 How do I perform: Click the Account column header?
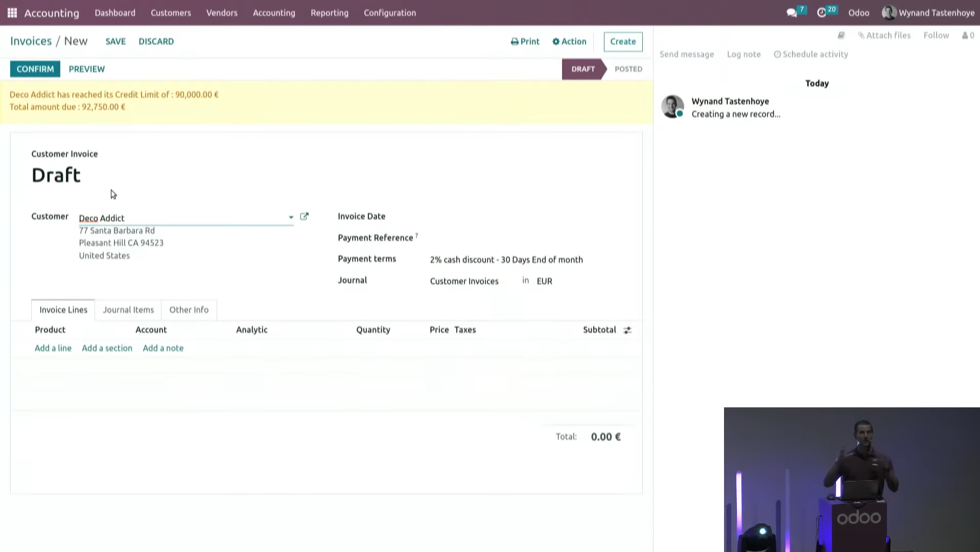click(x=151, y=330)
